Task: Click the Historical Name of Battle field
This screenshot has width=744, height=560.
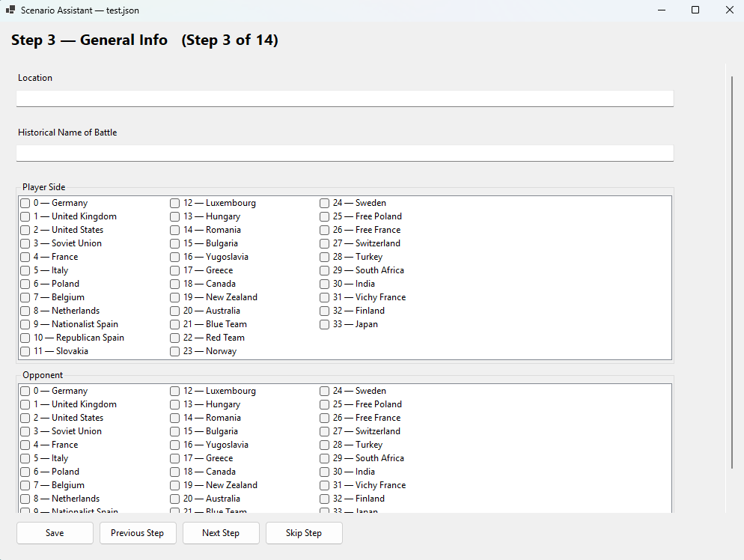Action: [x=345, y=153]
